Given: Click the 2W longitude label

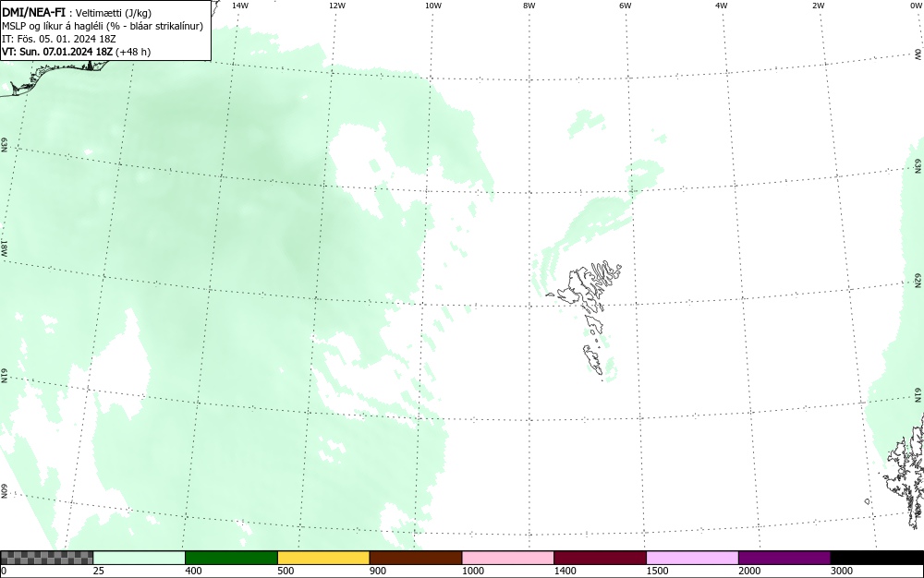Looking at the screenshot, I should 818,6.
